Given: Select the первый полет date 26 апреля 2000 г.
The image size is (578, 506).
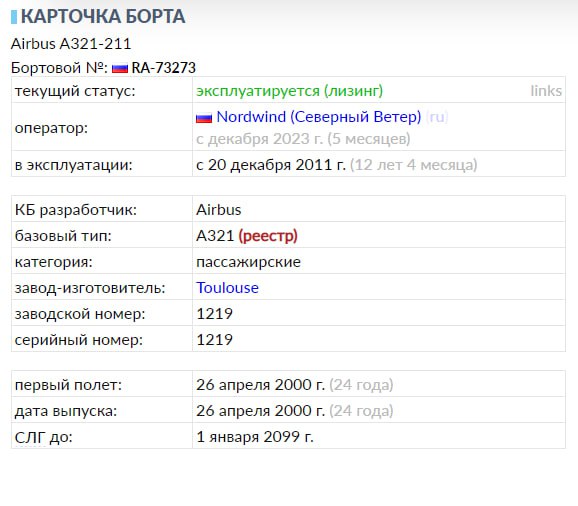Looking at the screenshot, I should [x=260, y=385].
